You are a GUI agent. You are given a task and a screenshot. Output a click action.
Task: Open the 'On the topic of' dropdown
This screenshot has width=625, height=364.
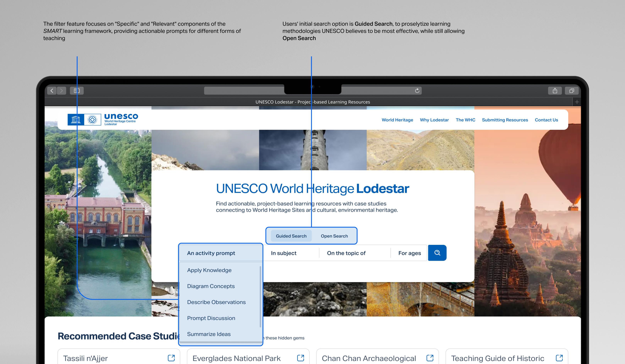(x=355, y=253)
